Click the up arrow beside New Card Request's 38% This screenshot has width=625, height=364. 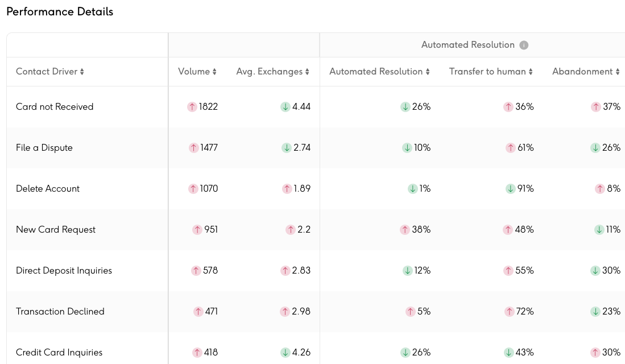click(x=405, y=229)
